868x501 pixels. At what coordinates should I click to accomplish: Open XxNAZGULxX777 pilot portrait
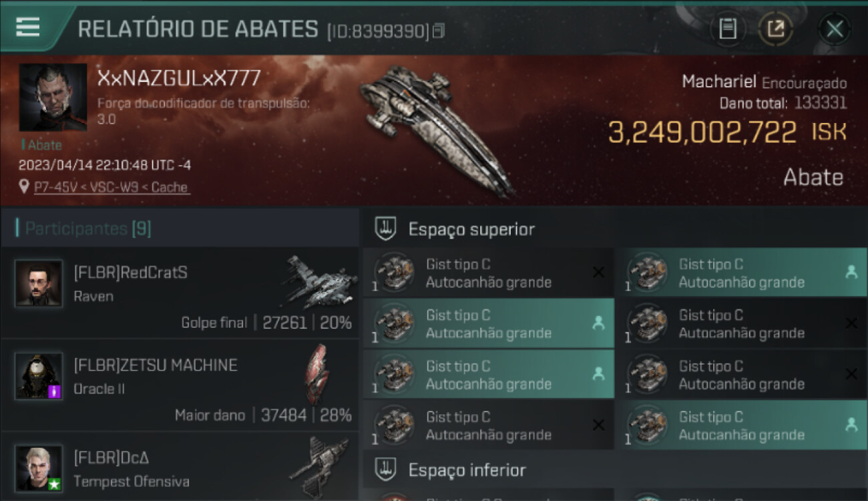pyautogui.click(x=53, y=98)
